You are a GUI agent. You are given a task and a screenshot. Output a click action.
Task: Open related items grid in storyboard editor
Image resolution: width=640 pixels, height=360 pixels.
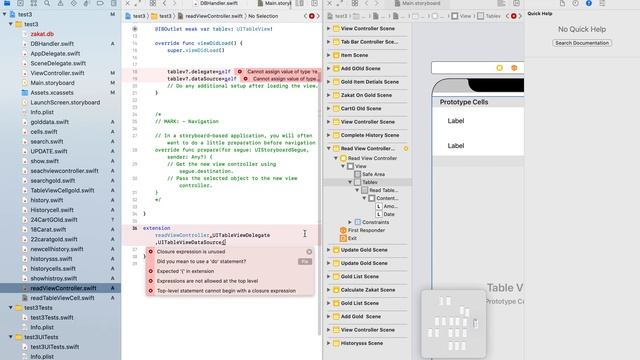click(355, 3)
